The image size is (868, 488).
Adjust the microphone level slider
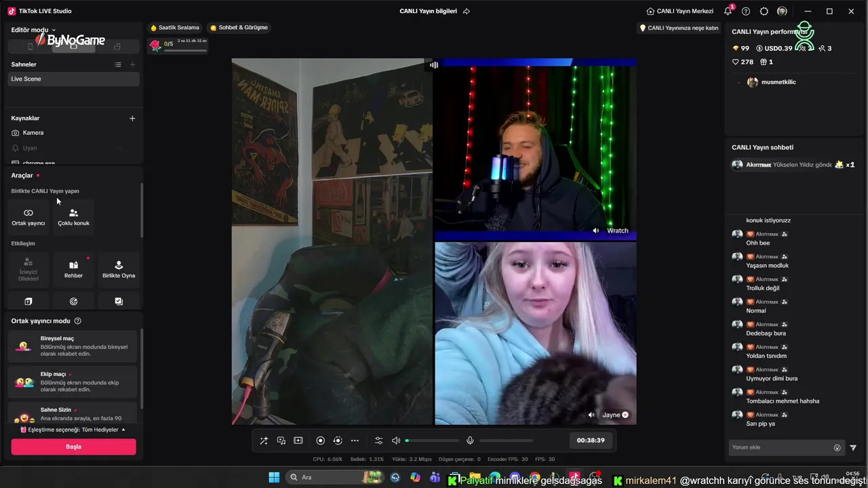(x=506, y=441)
